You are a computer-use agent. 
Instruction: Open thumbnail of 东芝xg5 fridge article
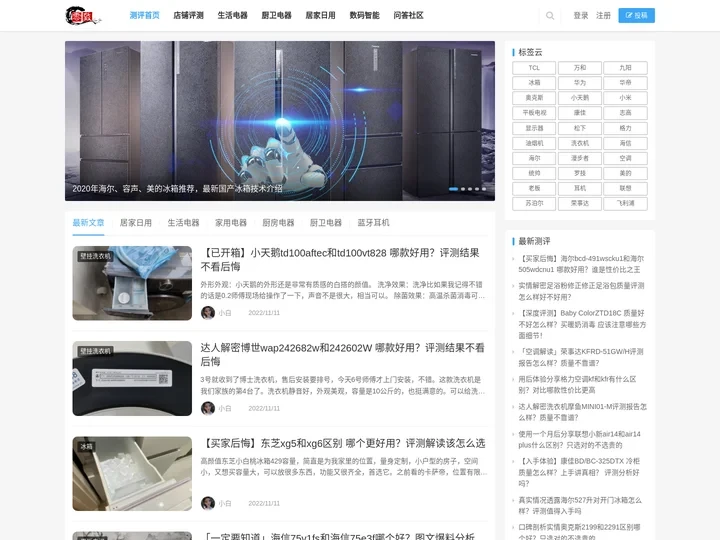[x=132, y=473]
